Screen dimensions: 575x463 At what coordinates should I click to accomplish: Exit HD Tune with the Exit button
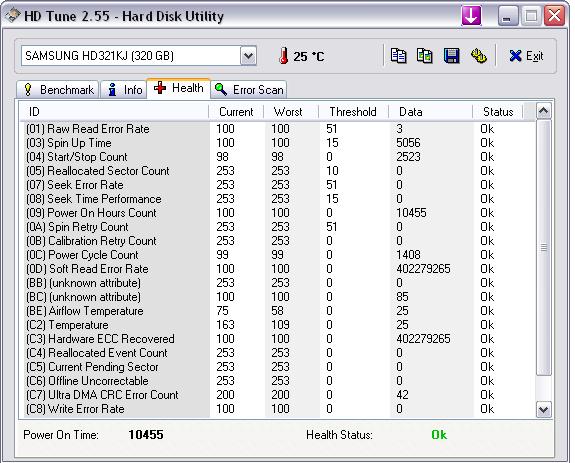(x=526, y=56)
